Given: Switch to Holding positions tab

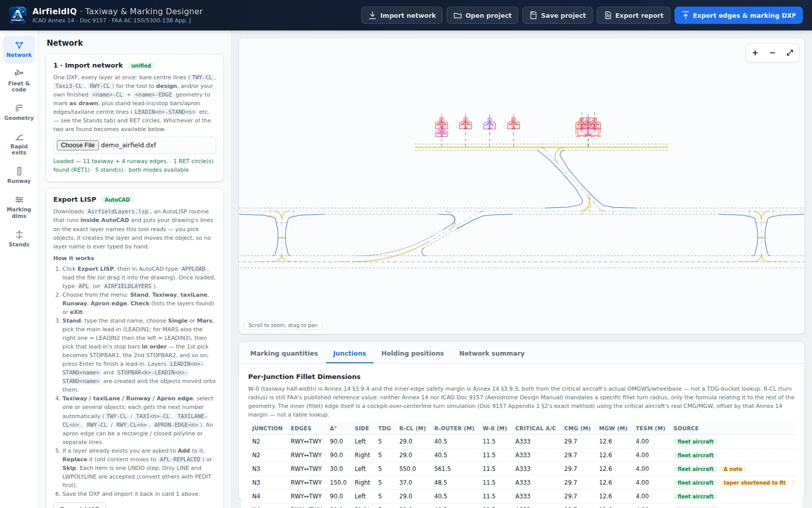Looking at the screenshot, I should 413,354.
